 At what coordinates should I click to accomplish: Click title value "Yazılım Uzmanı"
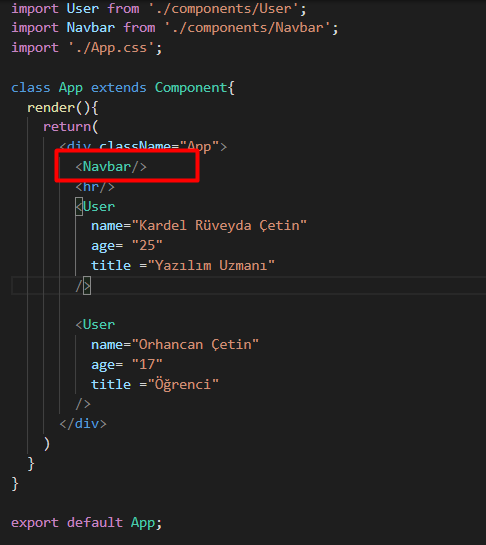[211, 266]
